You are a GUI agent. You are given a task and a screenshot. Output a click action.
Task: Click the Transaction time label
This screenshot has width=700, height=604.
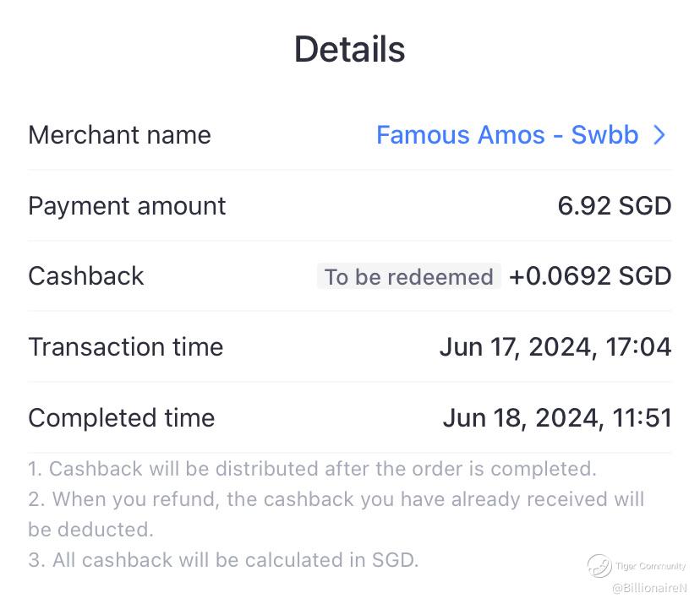pyautogui.click(x=125, y=347)
